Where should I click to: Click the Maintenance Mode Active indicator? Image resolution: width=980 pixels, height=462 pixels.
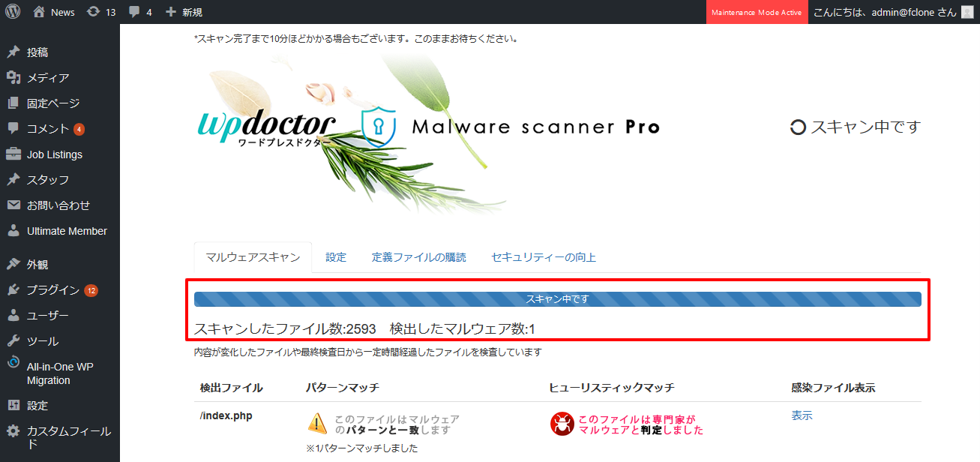(x=757, y=12)
